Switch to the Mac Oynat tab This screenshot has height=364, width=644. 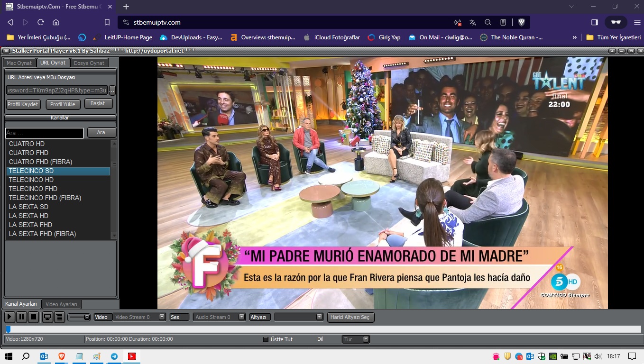tap(19, 63)
